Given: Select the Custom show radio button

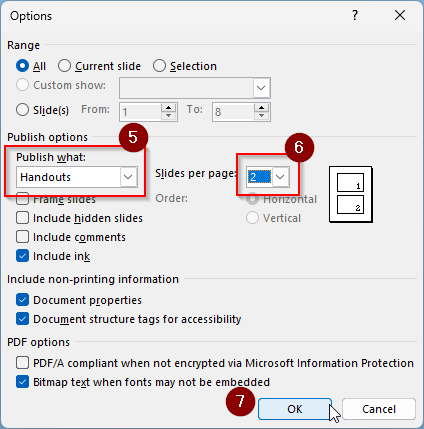Looking at the screenshot, I should click(22, 85).
